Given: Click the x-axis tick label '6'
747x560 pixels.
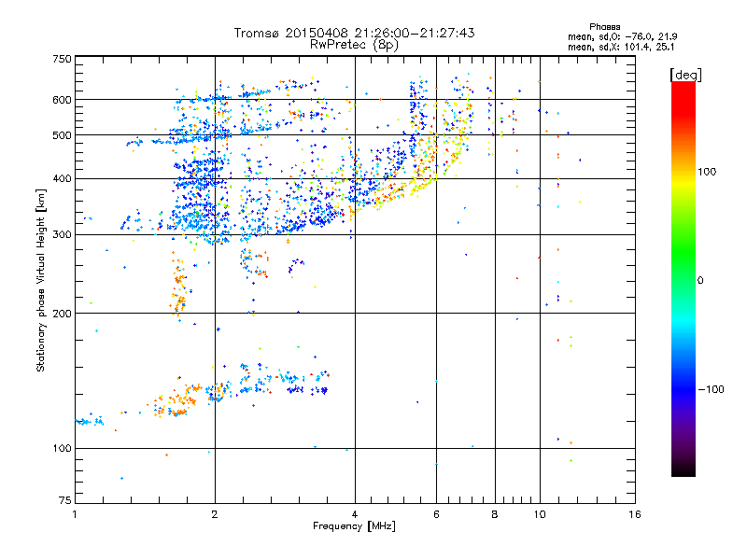Looking at the screenshot, I should 436,514.
